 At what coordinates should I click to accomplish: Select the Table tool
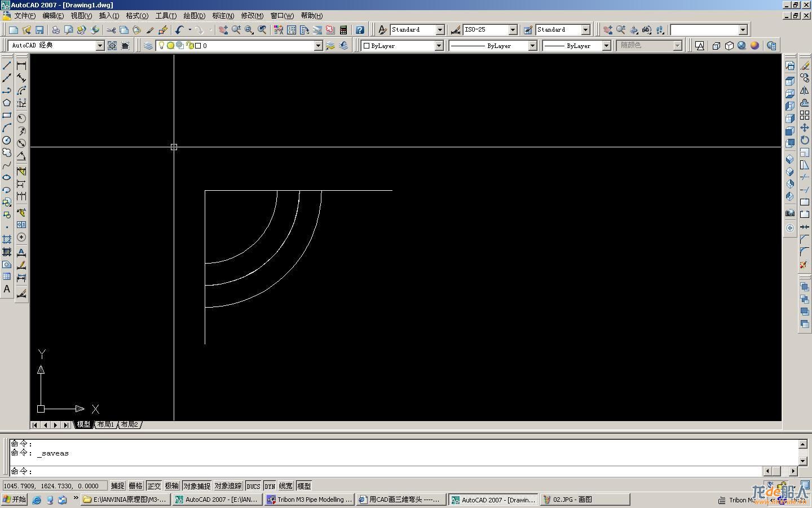point(7,277)
